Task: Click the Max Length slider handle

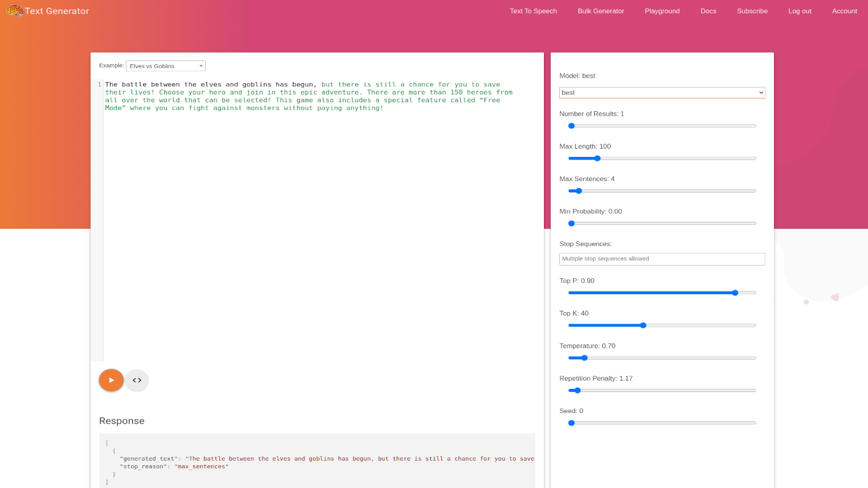Action: pos(596,158)
